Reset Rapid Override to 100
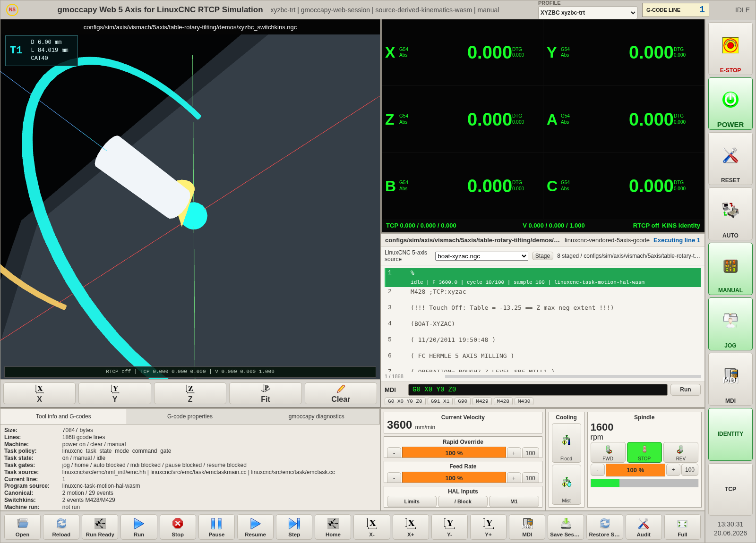Screen dimensions: 756x543 coord(530,453)
